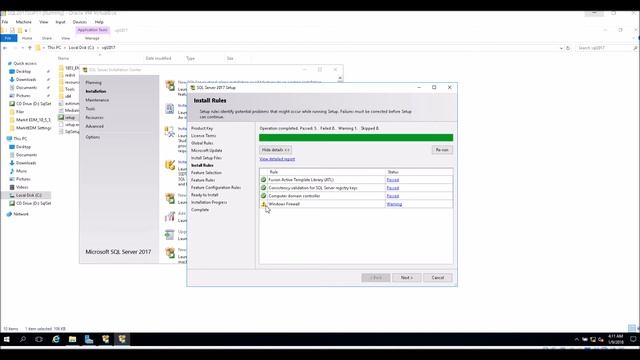Open Tools in SQL Server Installation Center
The image size is (640, 360).
(90, 109)
